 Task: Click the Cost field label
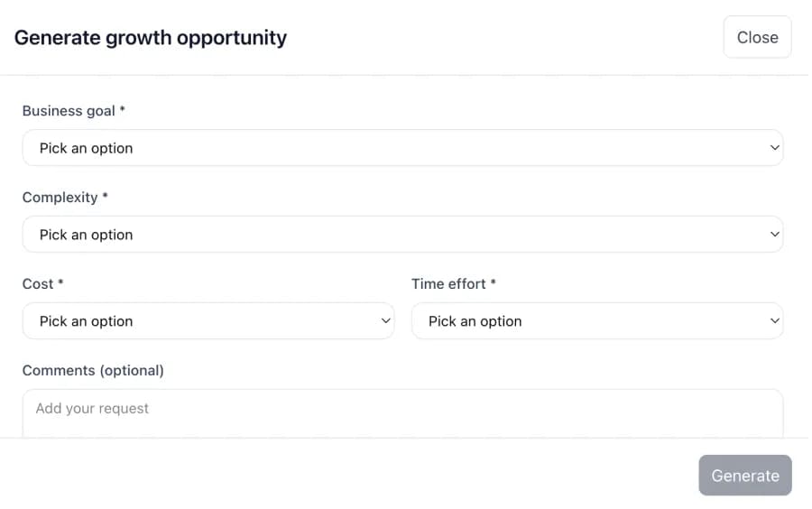click(x=38, y=284)
